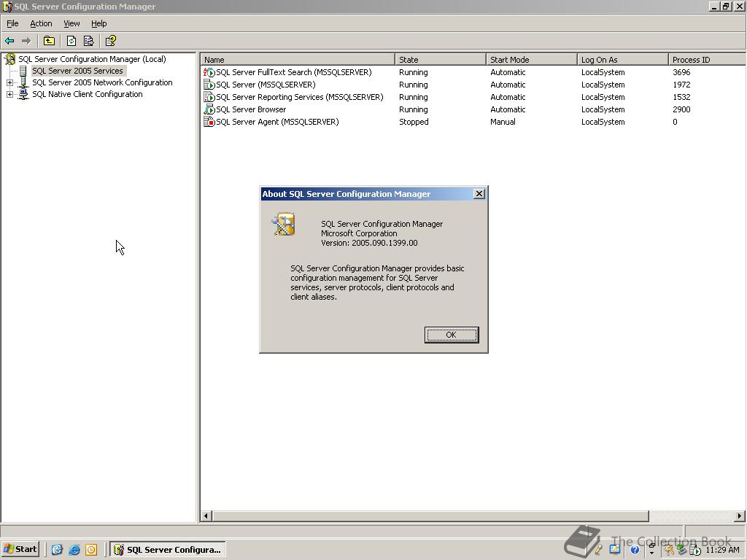The height and width of the screenshot is (560, 747).
Task: Sort by the Log On As column header
Action: pyautogui.click(x=623, y=60)
